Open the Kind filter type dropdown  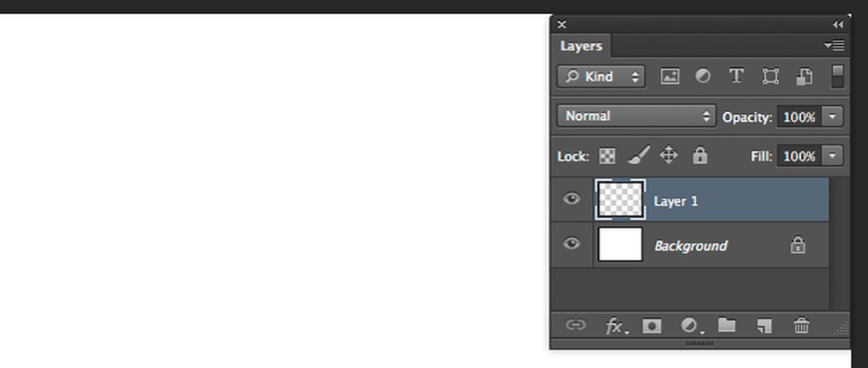(601, 77)
